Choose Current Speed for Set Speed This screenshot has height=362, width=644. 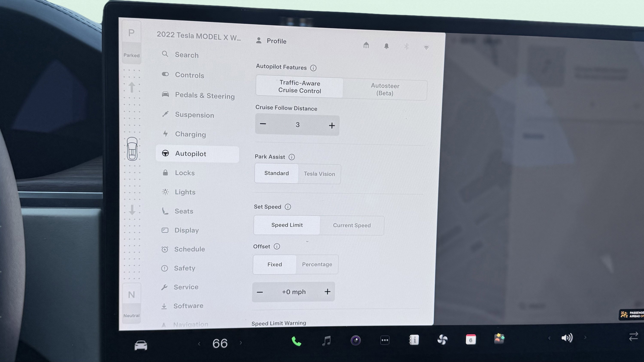[352, 225]
